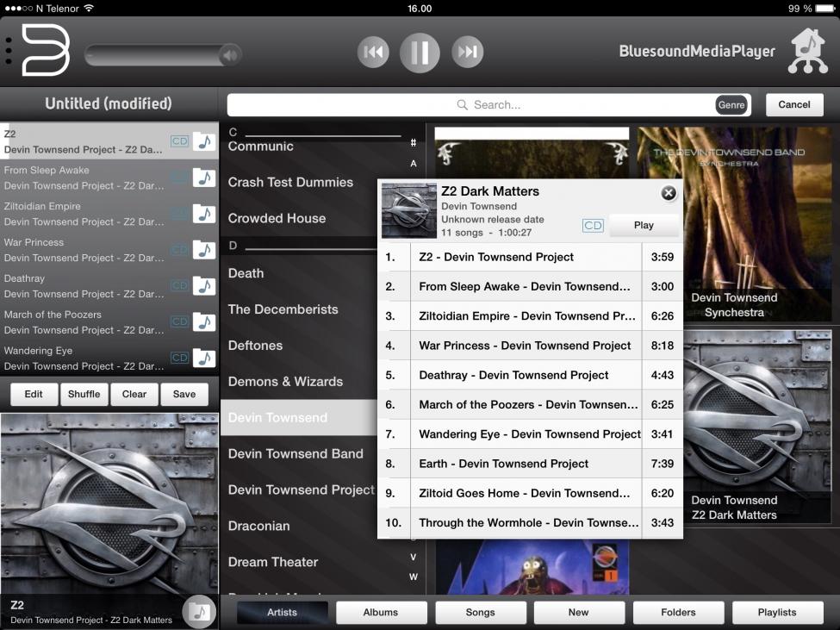This screenshot has height=630, width=840.
Task: Switch to the Artists tab
Action: coord(283,612)
